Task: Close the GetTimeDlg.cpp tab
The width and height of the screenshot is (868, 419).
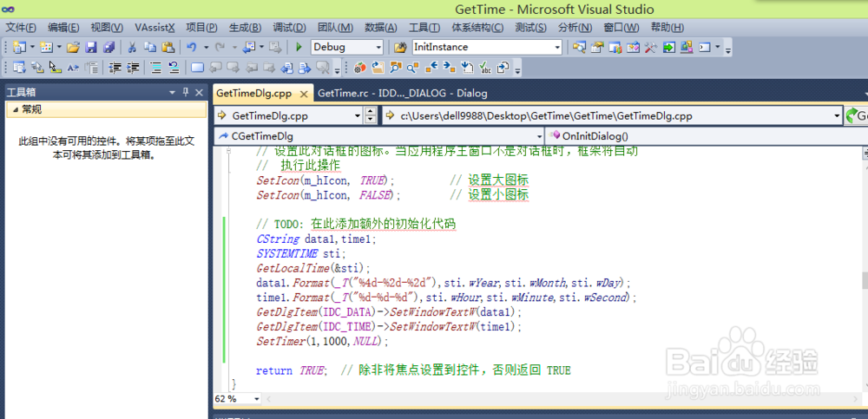Action: [x=303, y=94]
